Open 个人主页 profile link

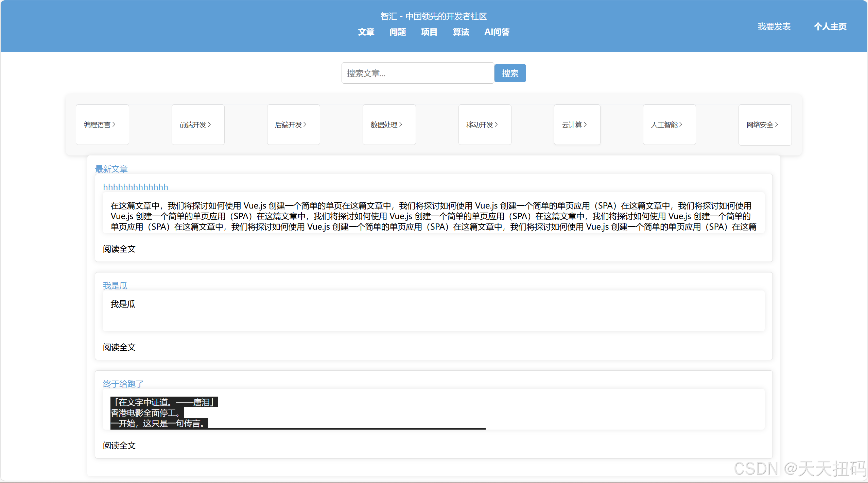click(830, 27)
